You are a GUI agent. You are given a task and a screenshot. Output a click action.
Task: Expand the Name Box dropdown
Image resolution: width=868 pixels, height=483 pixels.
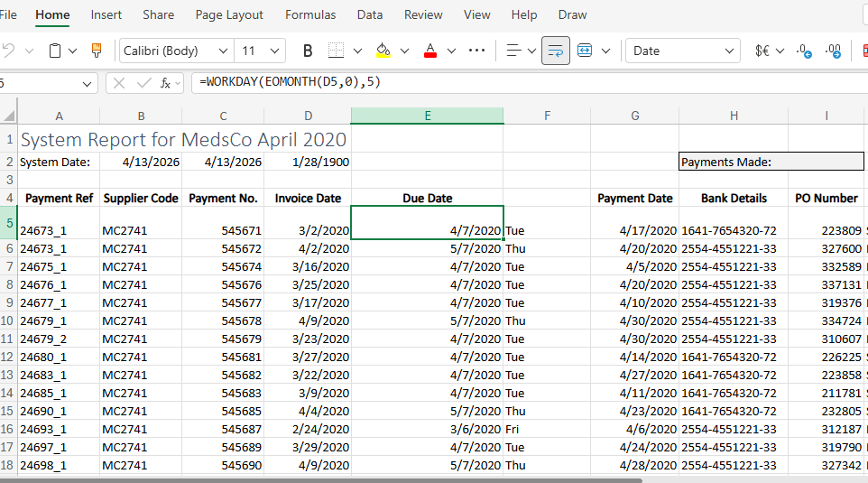click(x=87, y=84)
